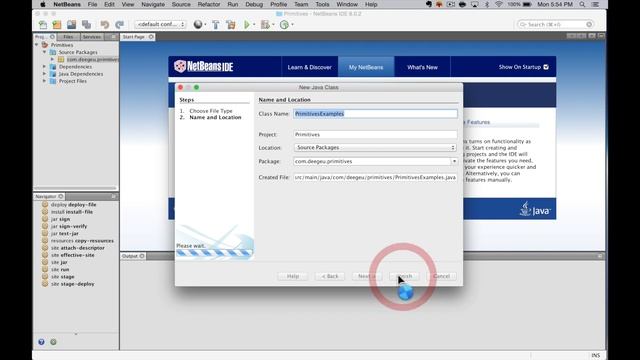The image size is (640, 360).
Task: Click the Wi-Fi status icon in menu bar
Action: click(499, 4)
